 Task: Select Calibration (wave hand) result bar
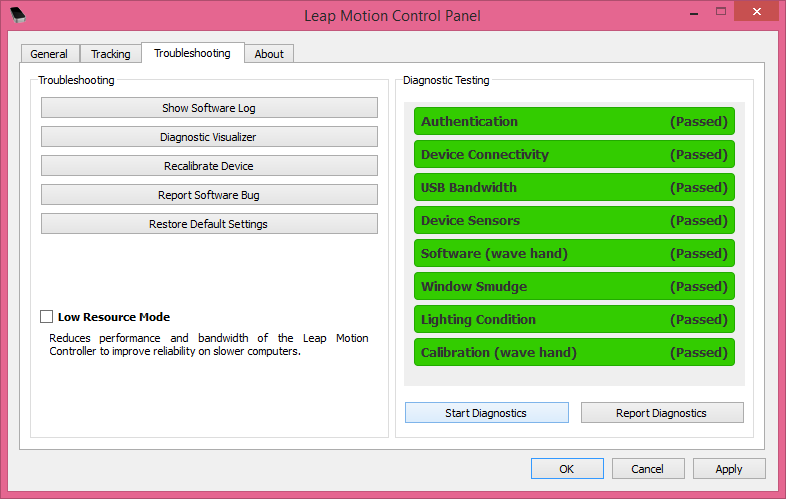[x=574, y=353]
